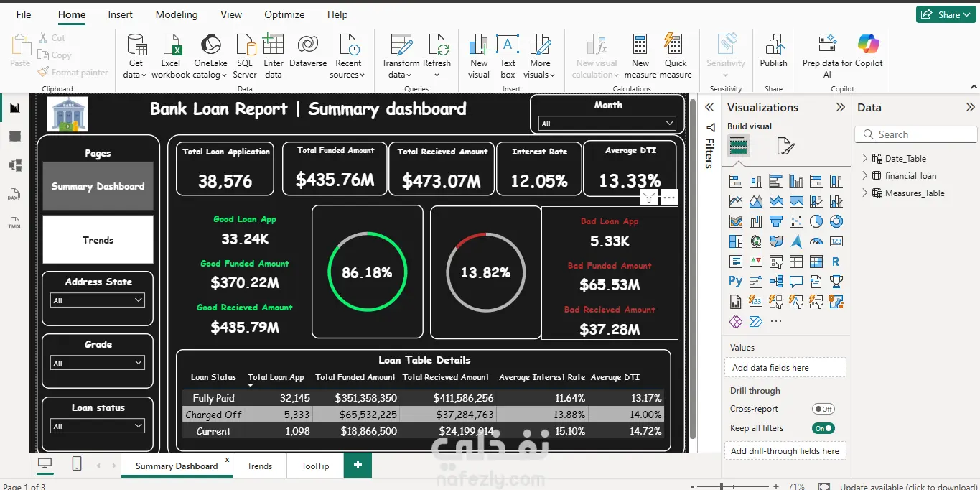Turn off Keep all filters toggle
Screen dimensions: 980x490
823,428
